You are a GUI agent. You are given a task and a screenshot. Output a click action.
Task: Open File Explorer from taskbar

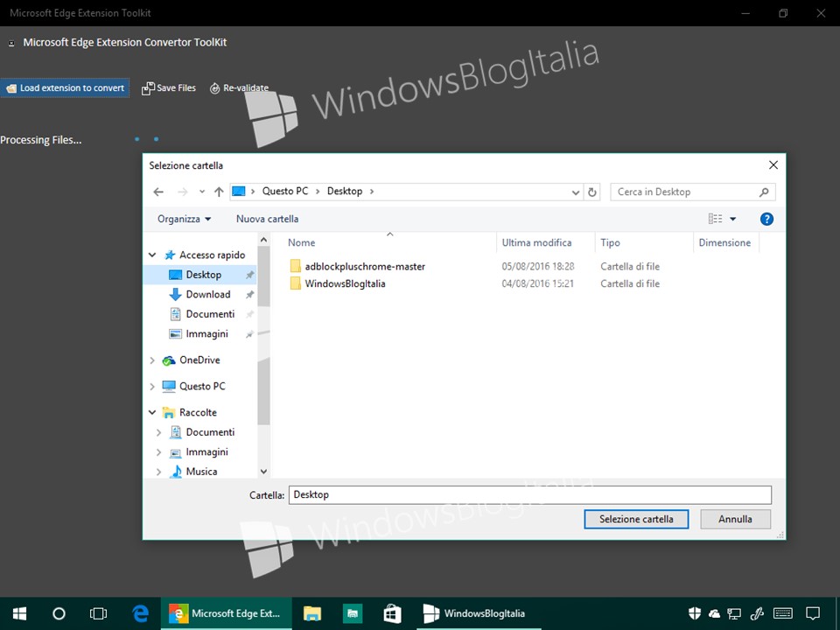(x=311, y=614)
